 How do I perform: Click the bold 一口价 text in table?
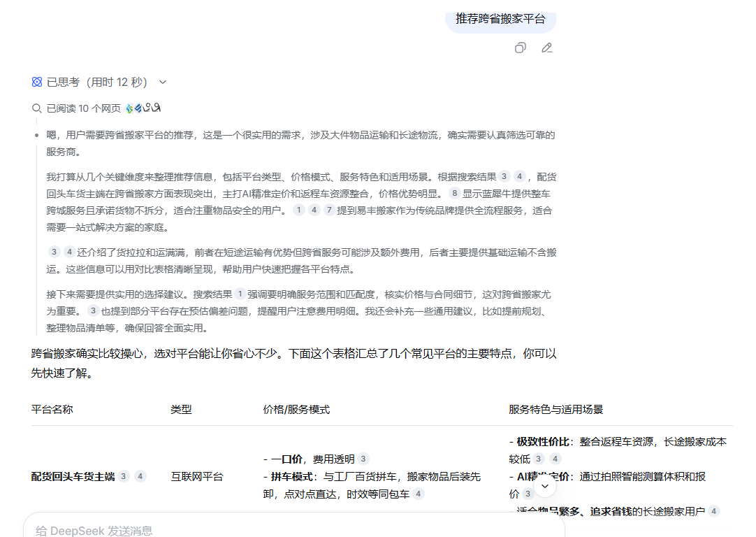tap(287, 459)
